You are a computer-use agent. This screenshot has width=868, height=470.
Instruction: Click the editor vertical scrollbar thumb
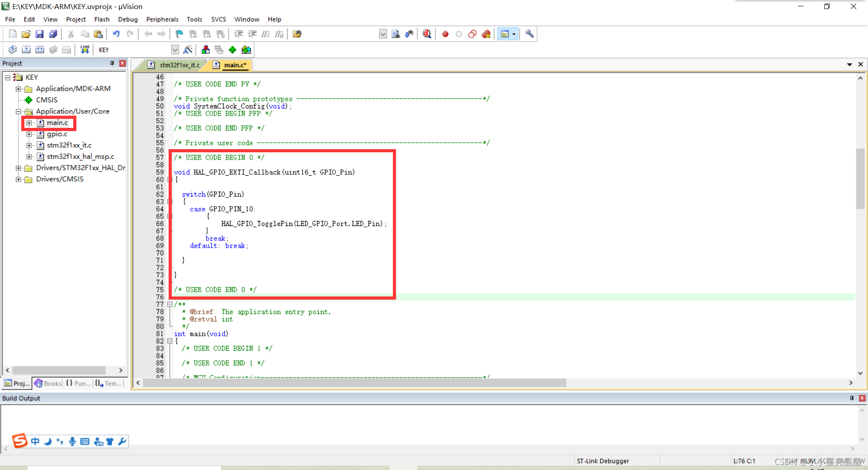click(x=860, y=179)
